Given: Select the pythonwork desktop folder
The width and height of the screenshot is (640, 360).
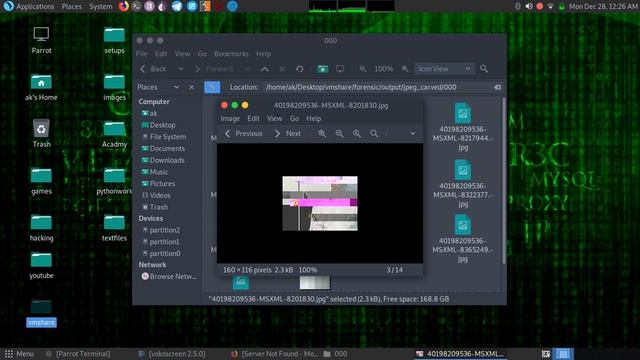Looking at the screenshot, I should [114, 181].
